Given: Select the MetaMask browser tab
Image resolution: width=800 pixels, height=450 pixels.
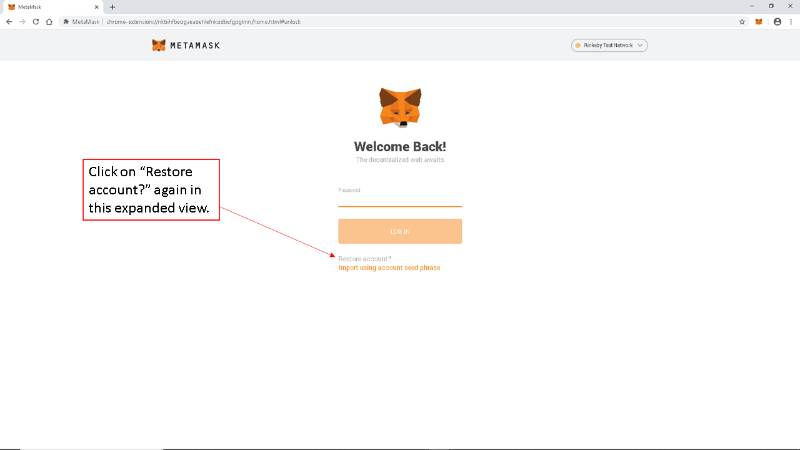Looking at the screenshot, I should [x=51, y=7].
